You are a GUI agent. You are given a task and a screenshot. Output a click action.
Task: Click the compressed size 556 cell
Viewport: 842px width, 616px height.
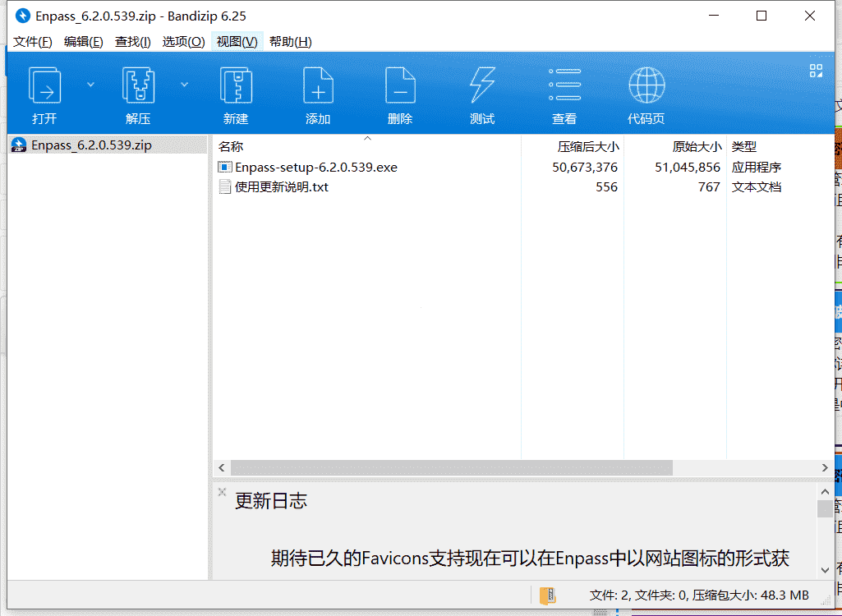(x=607, y=187)
